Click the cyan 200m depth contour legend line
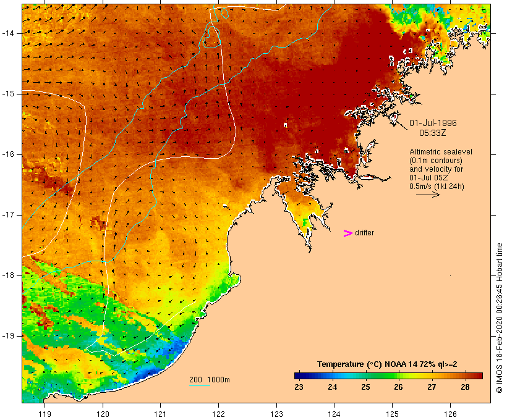 click(x=200, y=385)
